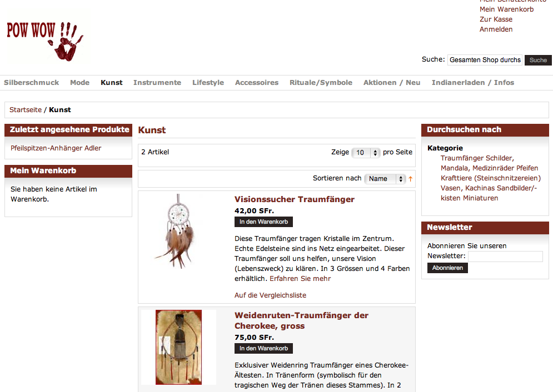Screen dimensions: 553x392
Task: Select the Rituale/Symbole navigation item
Action: pyautogui.click(x=321, y=82)
